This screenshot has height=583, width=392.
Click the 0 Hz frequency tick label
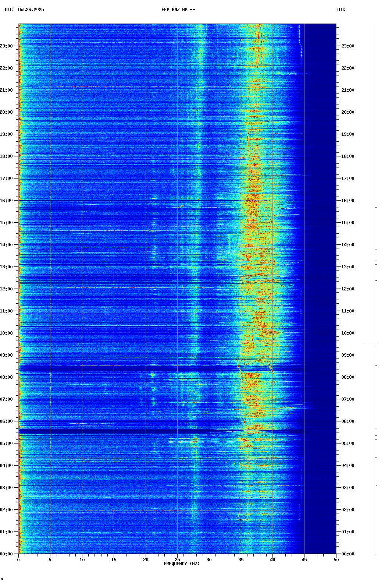[18, 560]
